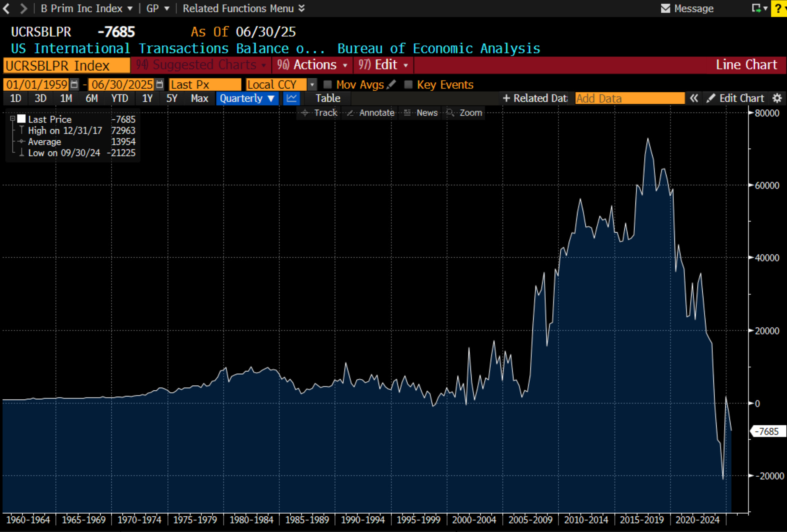This screenshot has width=787, height=532.
Task: Collapse the Last Price legend tree
Action: pyautogui.click(x=13, y=118)
